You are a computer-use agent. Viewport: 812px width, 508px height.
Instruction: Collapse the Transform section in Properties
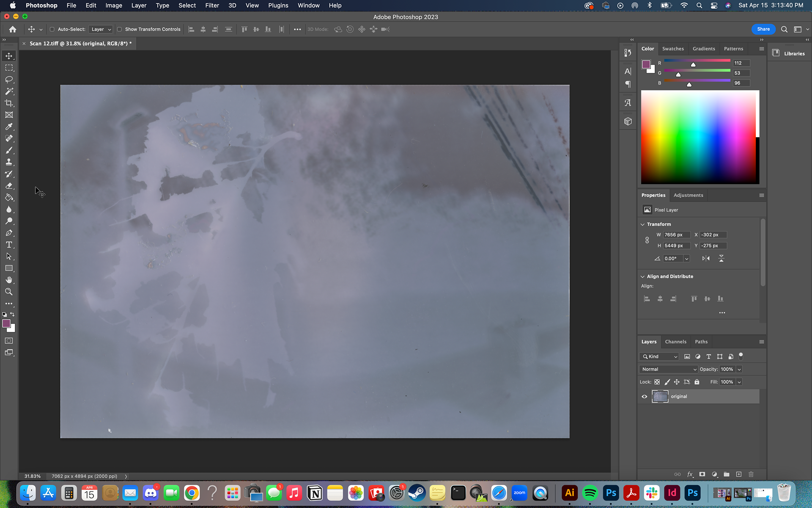point(643,224)
